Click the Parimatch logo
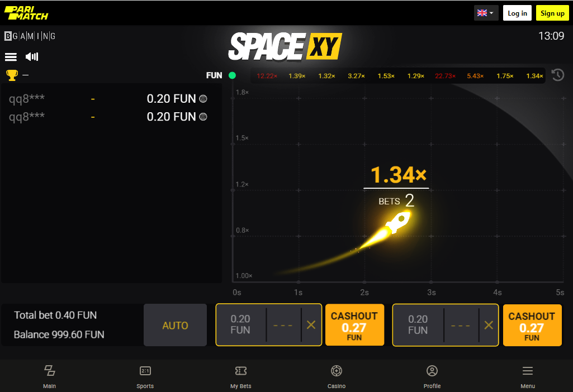Viewport: 573px width, 392px height. (26, 13)
